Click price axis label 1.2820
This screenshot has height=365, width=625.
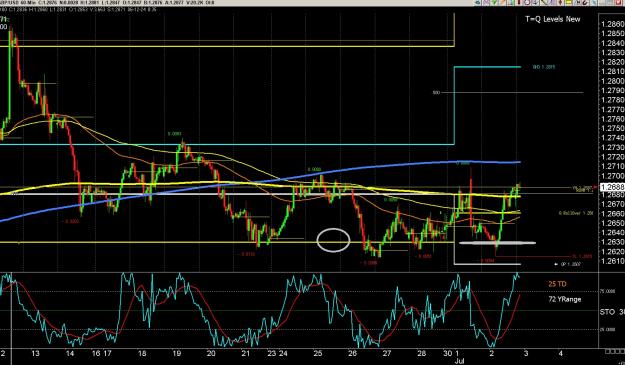[612, 62]
